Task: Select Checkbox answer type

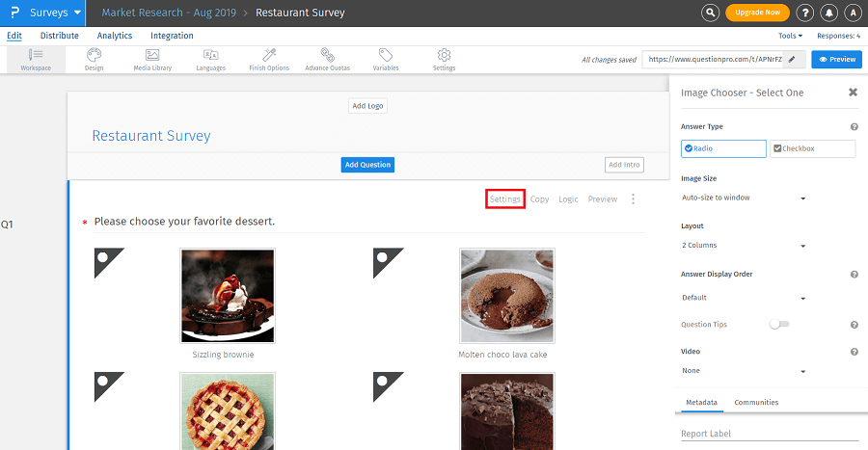Action: pos(812,148)
